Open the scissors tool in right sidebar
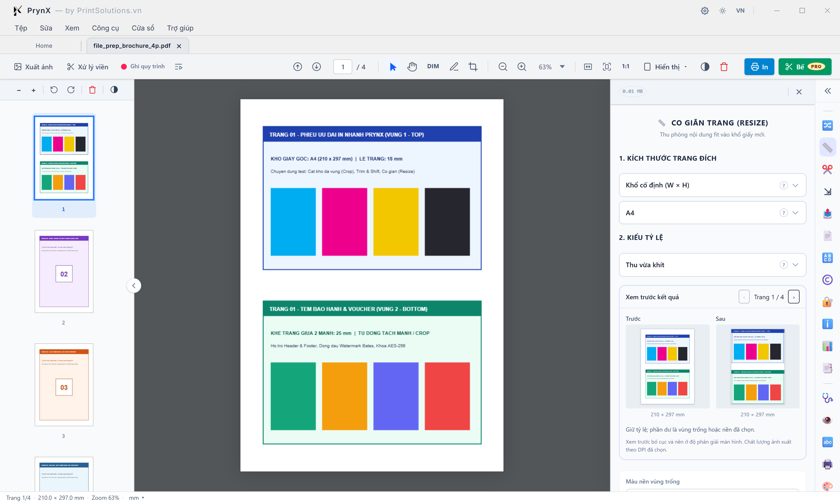This screenshot has width=840, height=504. click(827, 170)
